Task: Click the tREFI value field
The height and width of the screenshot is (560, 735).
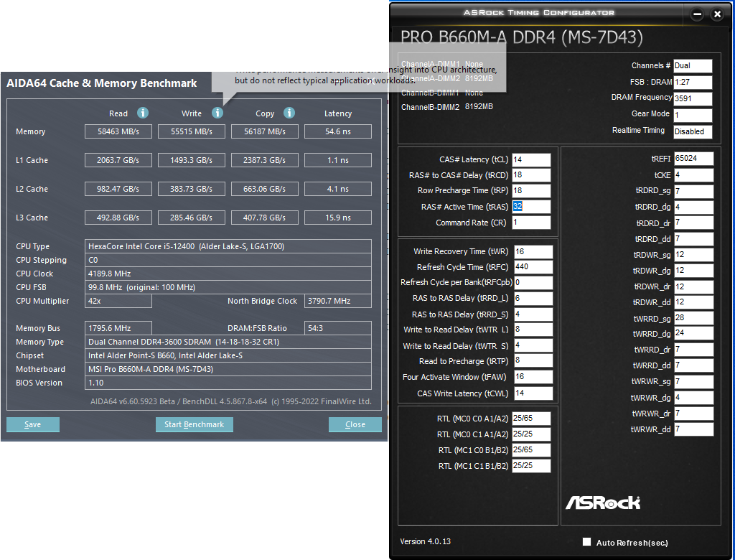Action: pyautogui.click(x=694, y=159)
